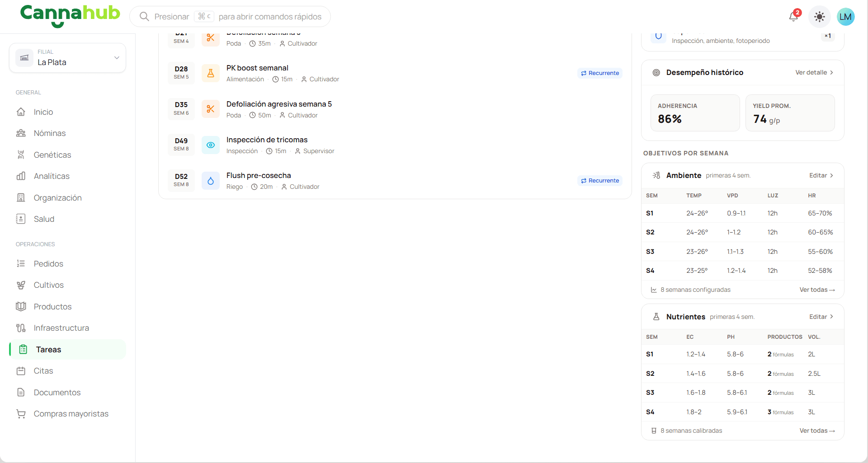Click the PK boost semanal flask icon

pyautogui.click(x=211, y=73)
